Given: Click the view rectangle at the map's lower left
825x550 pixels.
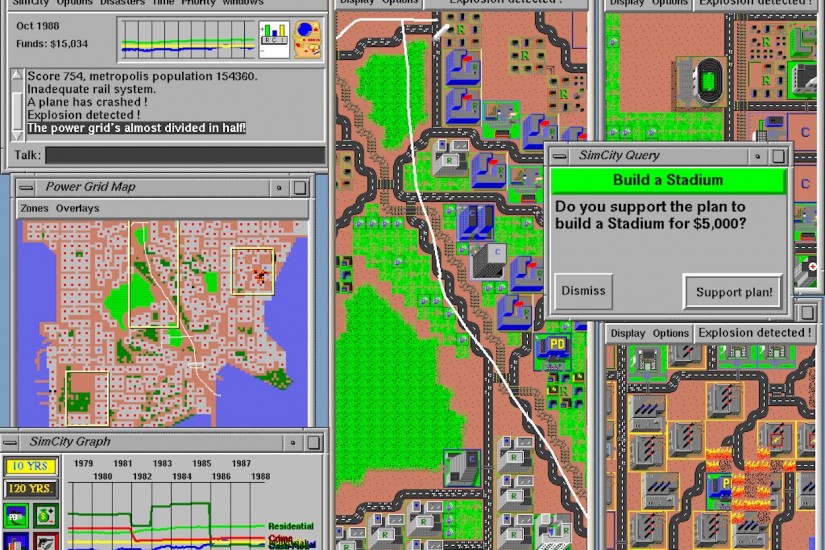Looking at the screenshot, I should 87,398.
